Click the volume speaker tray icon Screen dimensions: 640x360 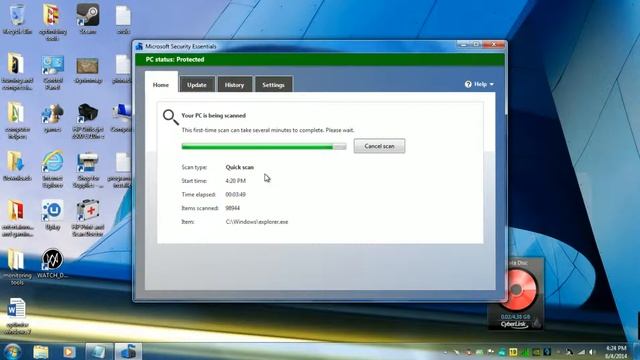[591, 352]
